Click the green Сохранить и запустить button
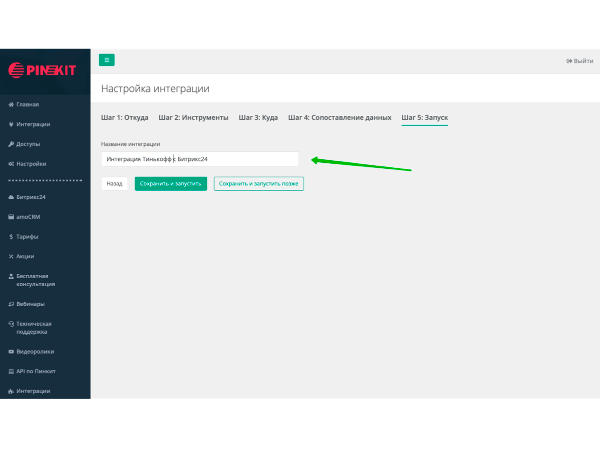Image resolution: width=600 pixels, height=450 pixels. click(x=171, y=184)
